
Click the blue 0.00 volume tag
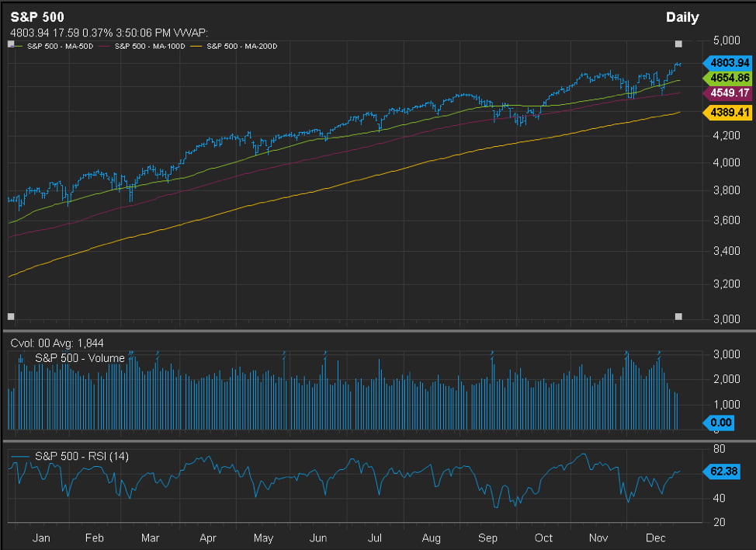[x=719, y=423]
